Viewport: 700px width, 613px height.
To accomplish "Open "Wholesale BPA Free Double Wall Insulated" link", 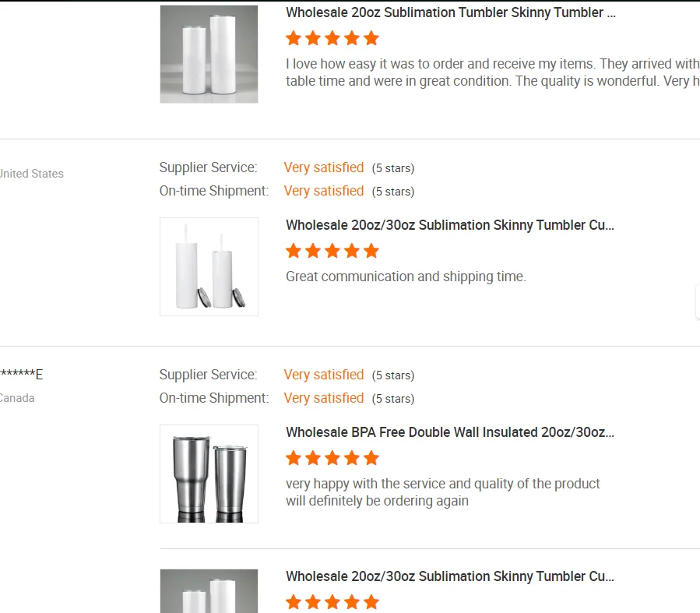I will [x=450, y=432].
